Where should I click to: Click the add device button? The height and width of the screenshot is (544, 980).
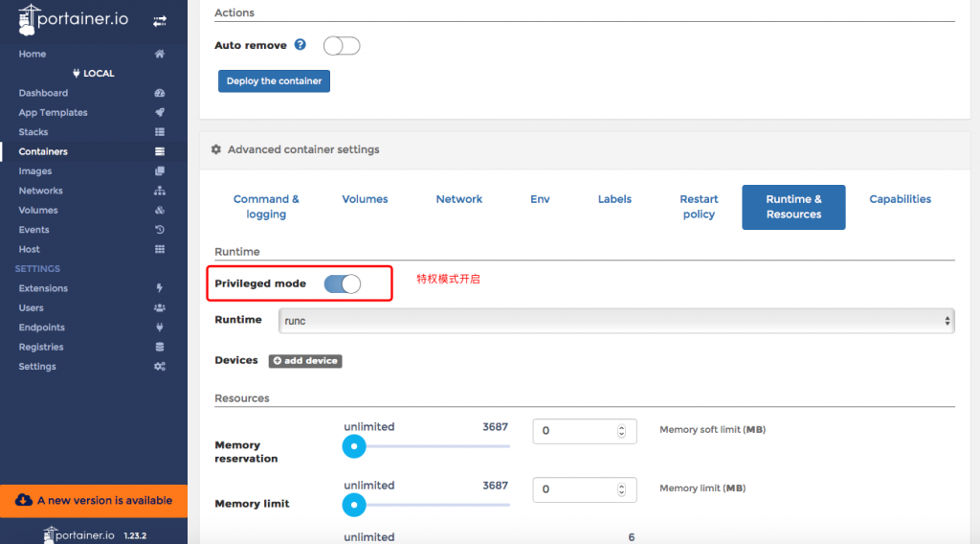(305, 361)
